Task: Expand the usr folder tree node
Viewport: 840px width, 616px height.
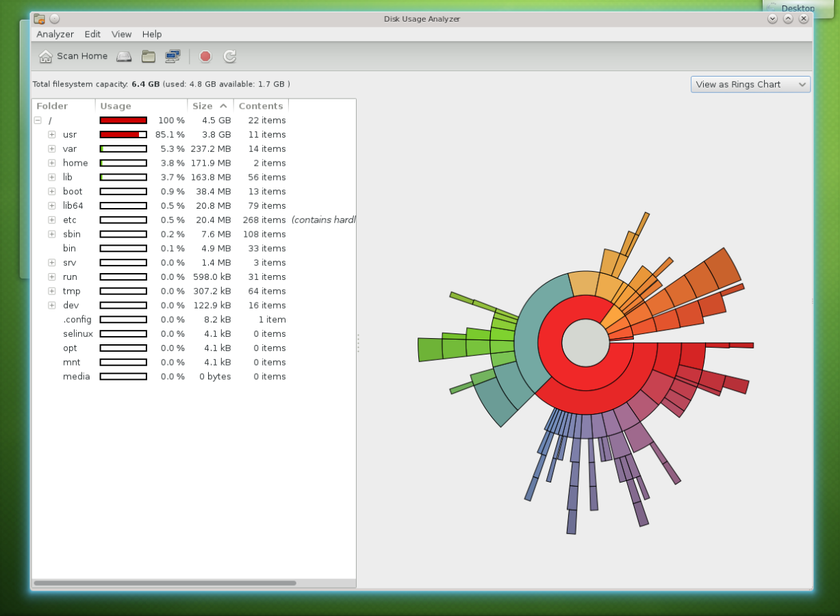Action: point(51,135)
